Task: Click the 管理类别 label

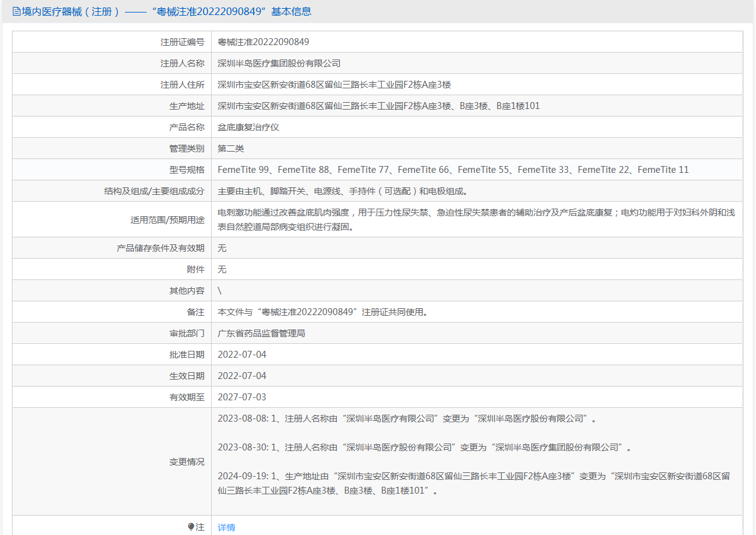Action: (x=187, y=148)
